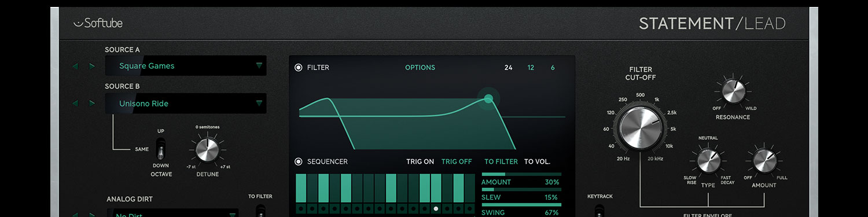This screenshot has height=217, width=868.
Task: Open the Source A Square Games dropdown
Action: point(186,66)
